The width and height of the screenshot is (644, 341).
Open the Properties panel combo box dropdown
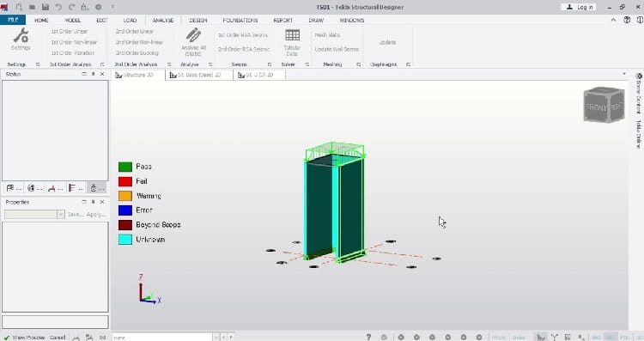61,215
